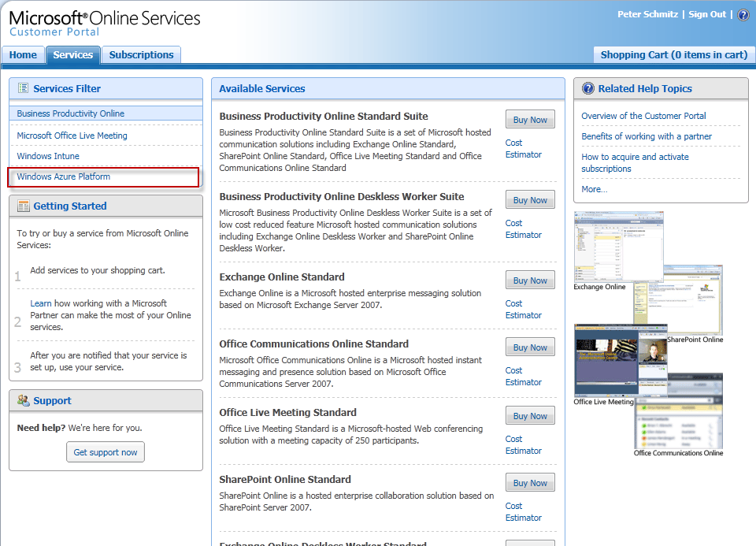The width and height of the screenshot is (756, 546).
Task: Click Buy Now for Exchange Online Standard
Action: coord(530,280)
